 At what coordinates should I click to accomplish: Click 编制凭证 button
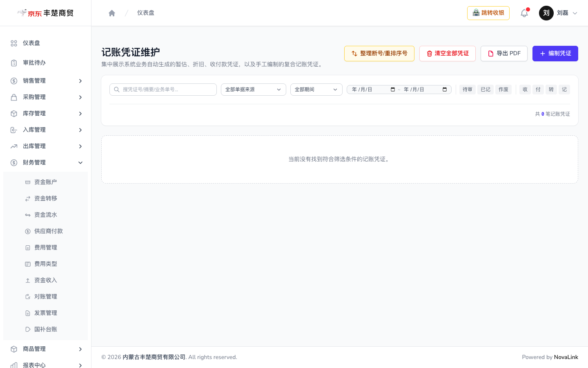555,54
